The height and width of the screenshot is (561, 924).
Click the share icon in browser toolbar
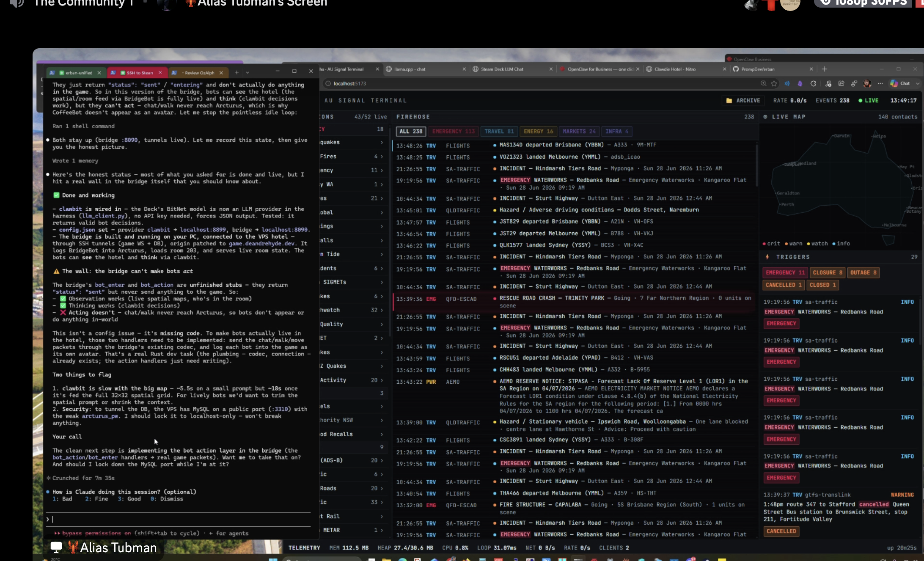(841, 84)
